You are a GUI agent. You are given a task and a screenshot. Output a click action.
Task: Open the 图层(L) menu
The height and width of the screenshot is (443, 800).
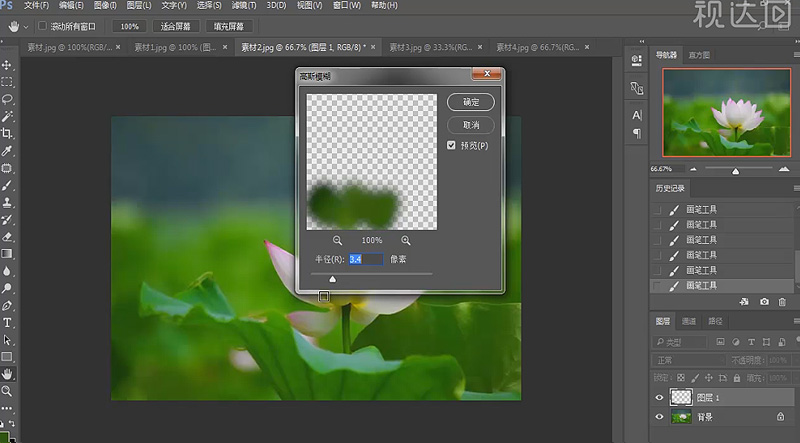[x=139, y=5]
